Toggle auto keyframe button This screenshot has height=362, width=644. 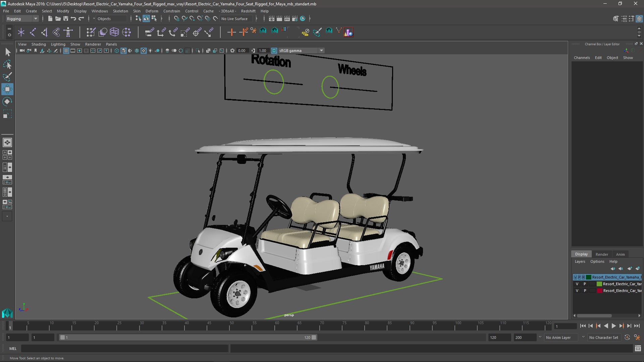[627, 338]
